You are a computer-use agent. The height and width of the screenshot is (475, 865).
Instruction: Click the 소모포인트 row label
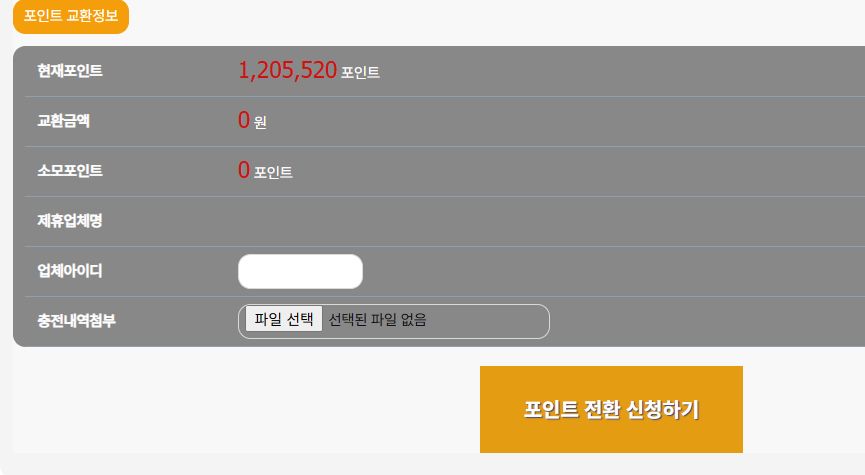click(x=70, y=171)
